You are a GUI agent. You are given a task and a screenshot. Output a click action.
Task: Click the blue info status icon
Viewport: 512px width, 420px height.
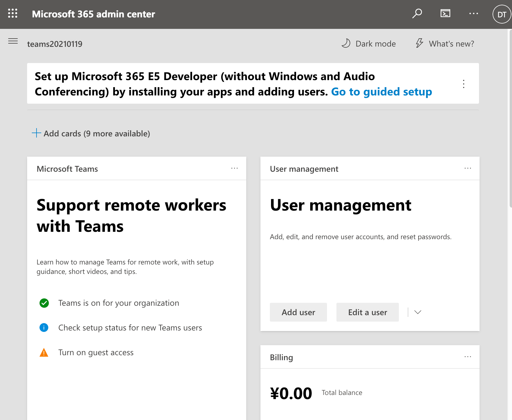tap(44, 328)
